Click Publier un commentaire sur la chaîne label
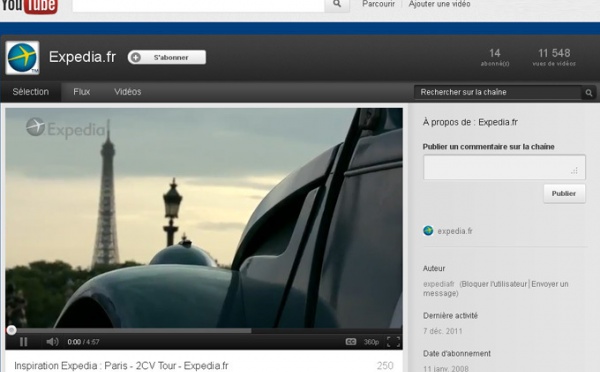600x372 pixels. 489,147
